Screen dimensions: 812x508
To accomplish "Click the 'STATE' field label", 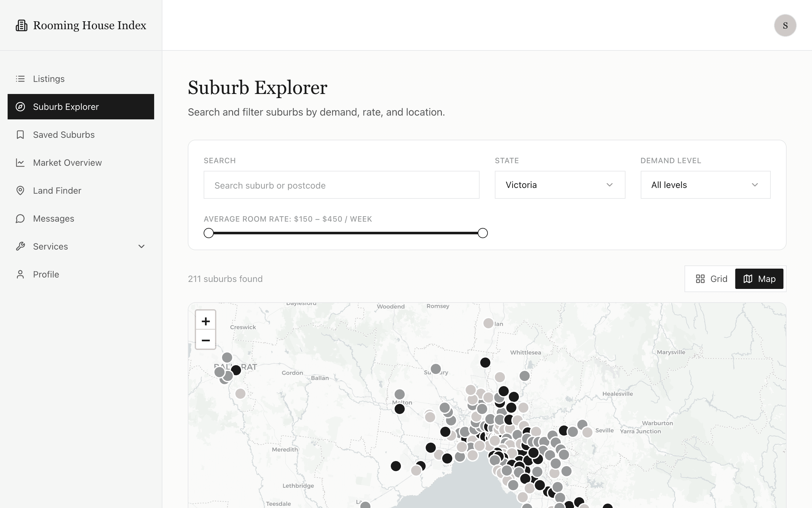I will click(x=507, y=161).
